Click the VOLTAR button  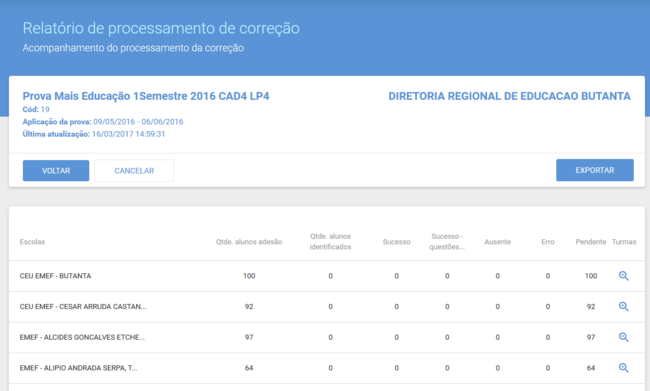point(56,170)
